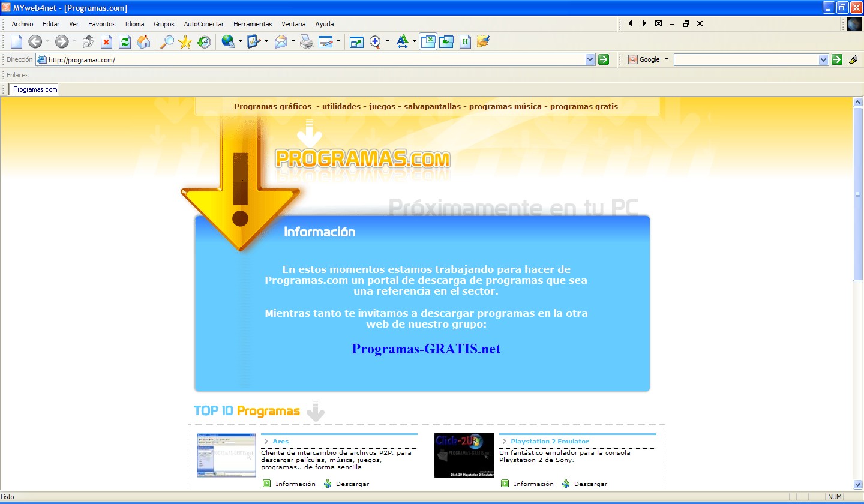Open dropdown arrow next to Forward button
Image resolution: width=864 pixels, height=504 pixels.
74,42
